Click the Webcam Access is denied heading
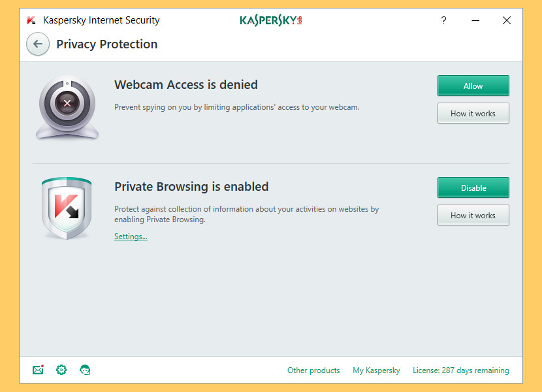 (x=186, y=84)
